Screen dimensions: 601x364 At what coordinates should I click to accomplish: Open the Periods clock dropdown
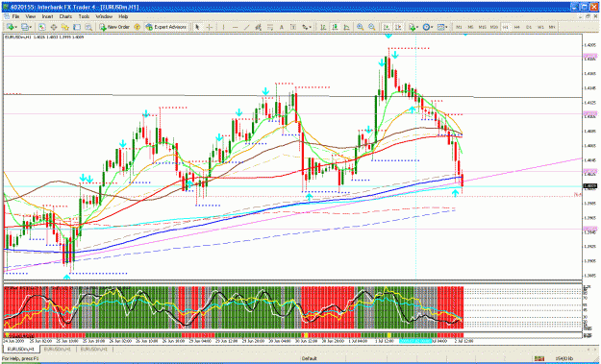point(428,27)
